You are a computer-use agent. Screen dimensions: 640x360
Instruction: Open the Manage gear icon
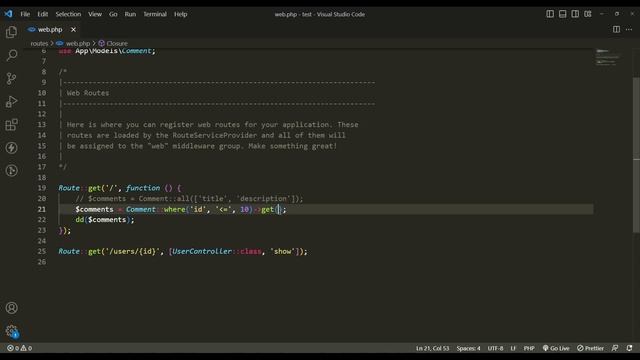tap(11, 331)
